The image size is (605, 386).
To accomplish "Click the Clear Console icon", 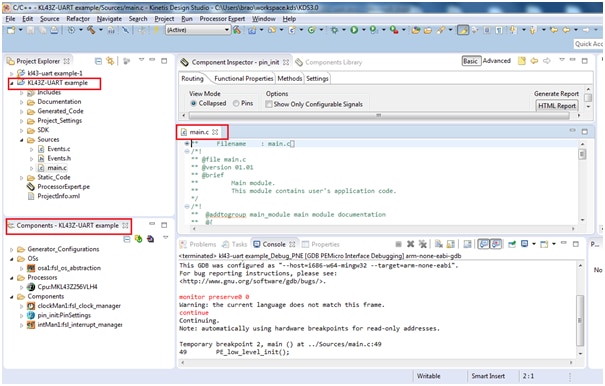I will [439, 244].
